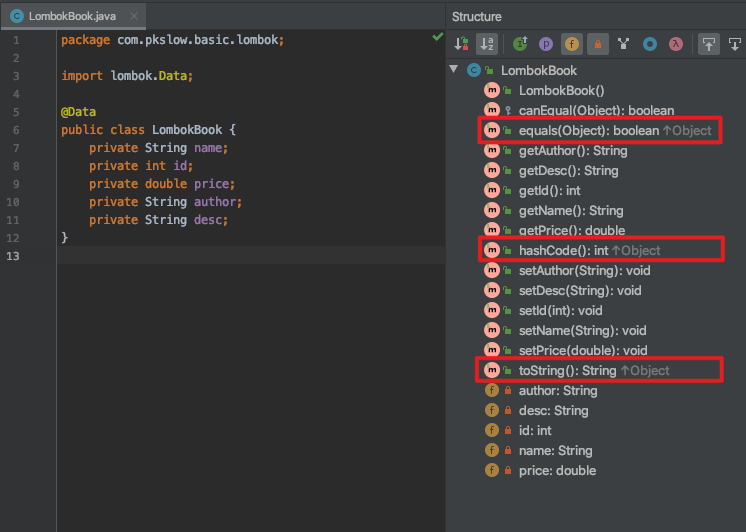Select LombokBook class in Structure tree

(539, 70)
